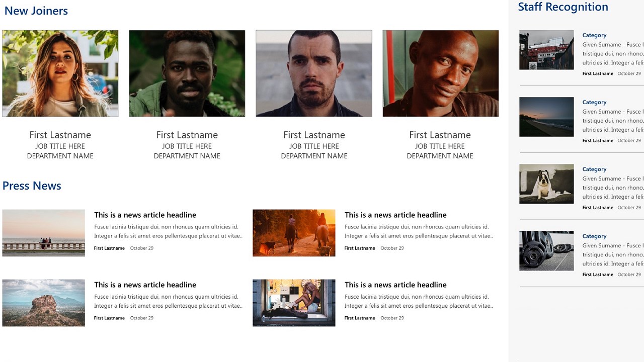Open the Staff Recognition section heading

coord(563,7)
